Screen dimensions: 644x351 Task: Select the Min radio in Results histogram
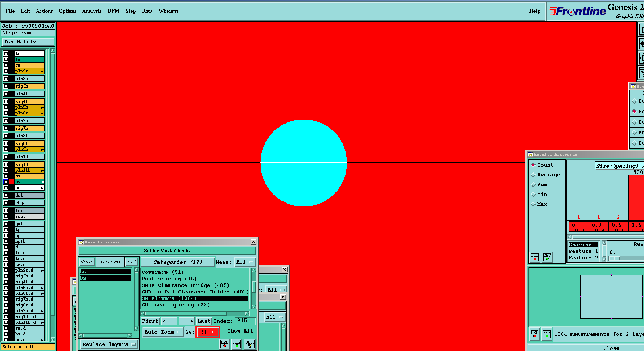(533, 195)
